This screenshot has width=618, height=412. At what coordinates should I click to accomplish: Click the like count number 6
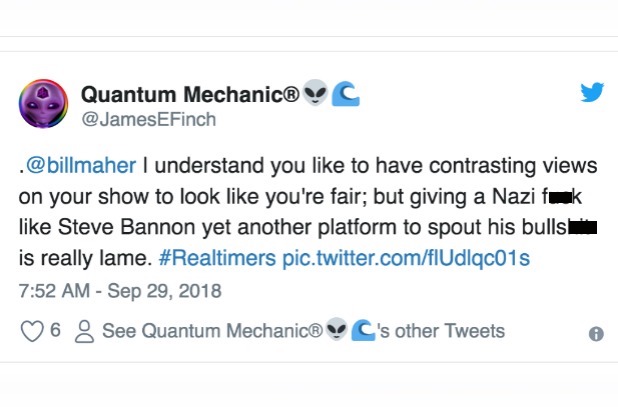[56, 331]
